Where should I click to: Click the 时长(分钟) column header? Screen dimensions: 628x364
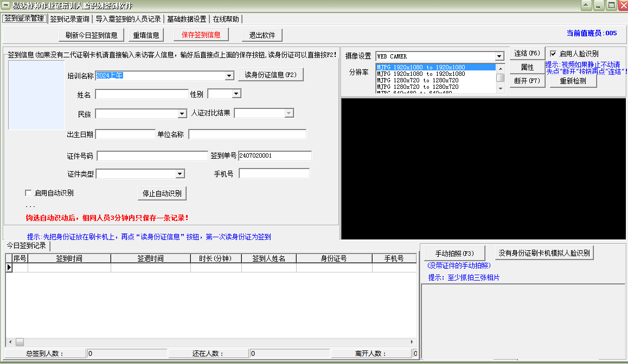(x=216, y=258)
